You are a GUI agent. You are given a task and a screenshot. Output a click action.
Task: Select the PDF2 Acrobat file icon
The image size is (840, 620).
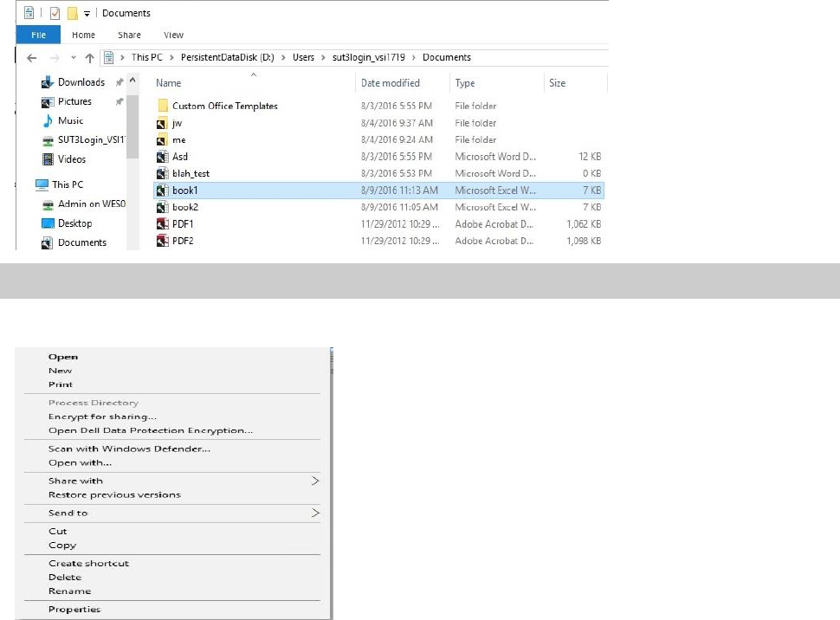click(163, 241)
